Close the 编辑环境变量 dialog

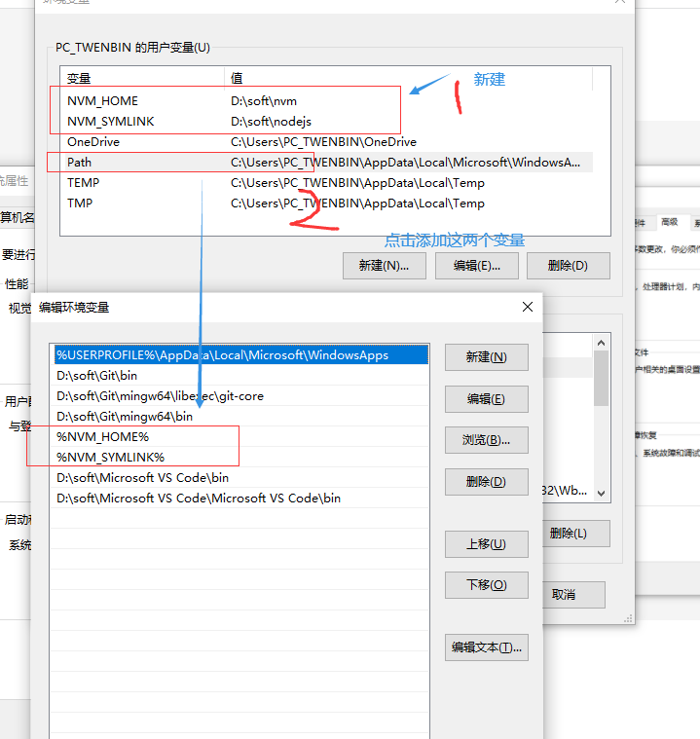coord(528,307)
